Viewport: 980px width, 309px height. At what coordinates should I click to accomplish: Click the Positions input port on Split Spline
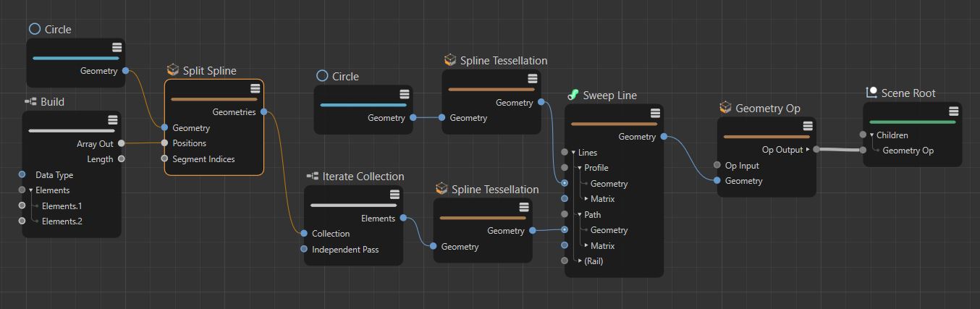point(164,143)
